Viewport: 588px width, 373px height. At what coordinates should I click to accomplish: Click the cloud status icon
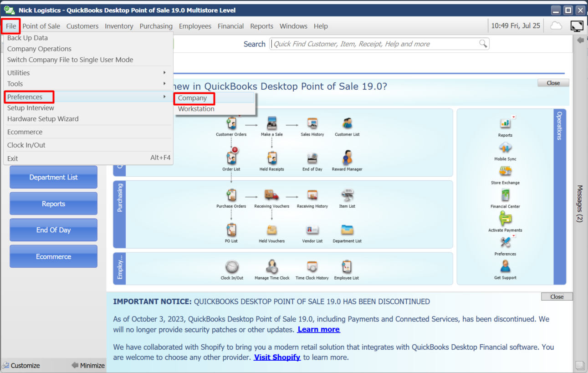coord(556,26)
